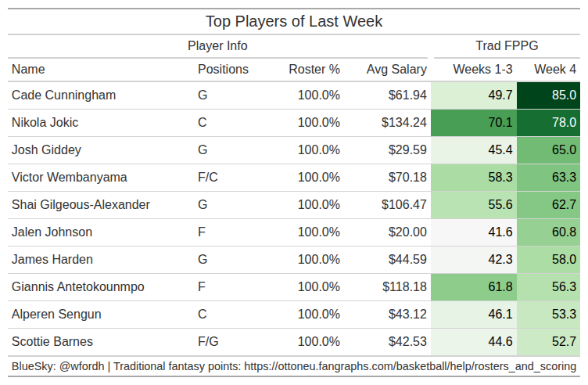This screenshot has height=385, width=588.
Task: Click the Weeks 1-3 column header
Action: point(482,70)
